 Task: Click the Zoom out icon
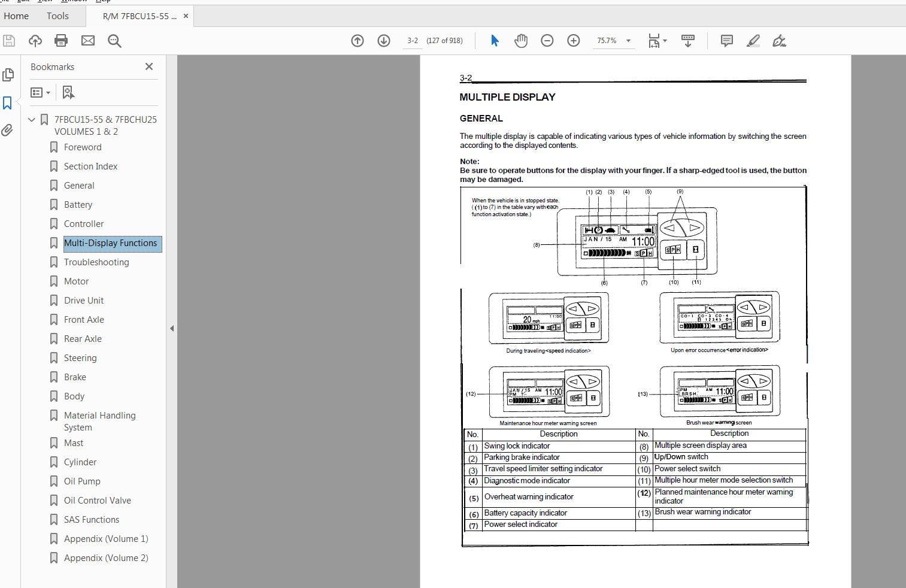tap(546, 41)
